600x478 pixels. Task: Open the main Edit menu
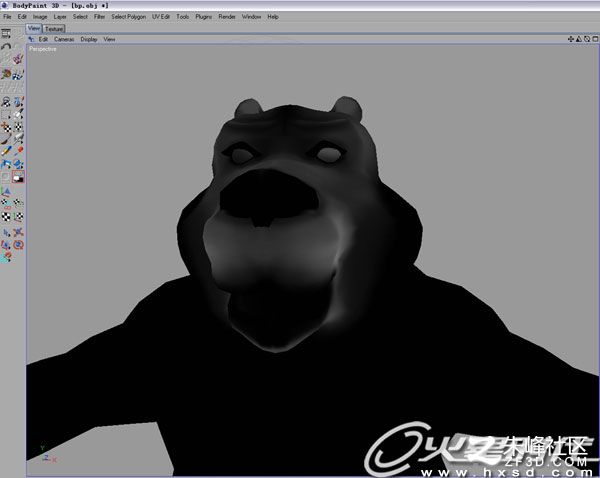click(x=22, y=17)
